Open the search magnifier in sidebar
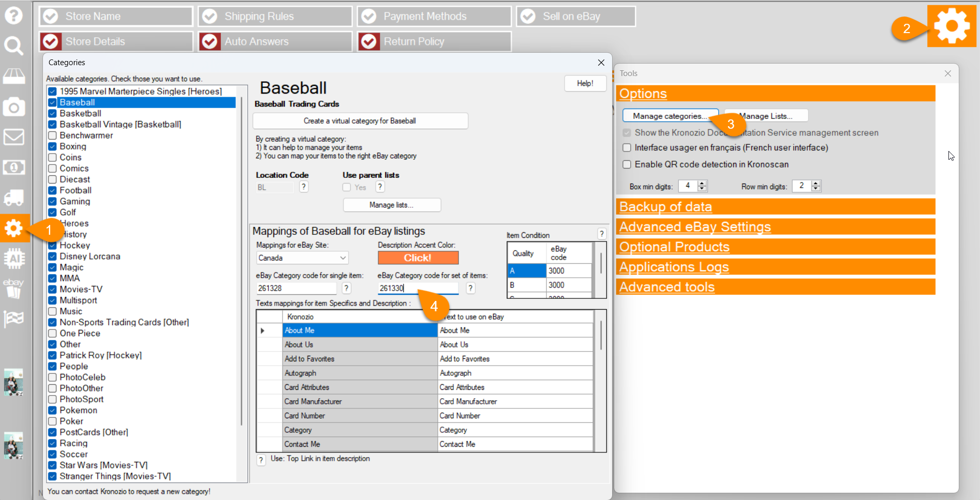This screenshot has height=500, width=980. (13, 46)
